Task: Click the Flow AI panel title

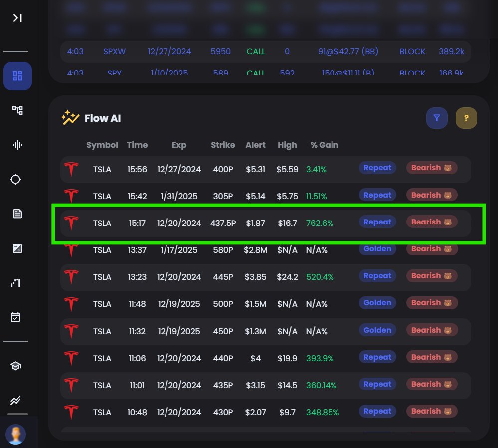Action: (x=103, y=118)
